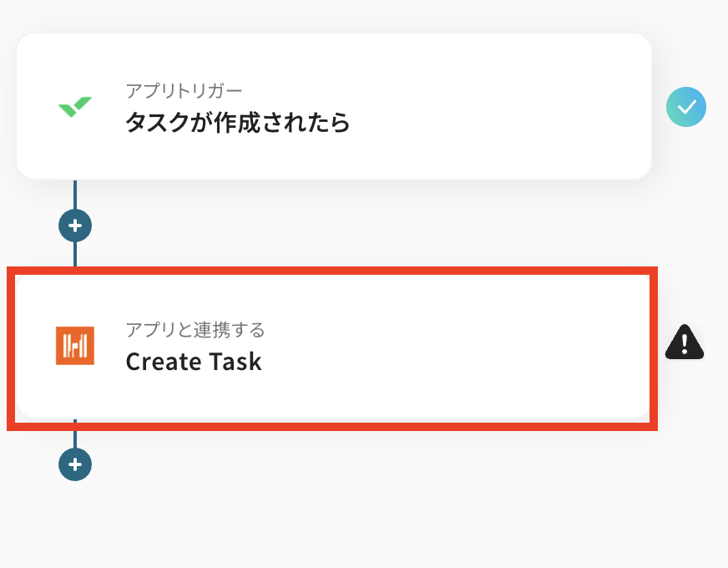This screenshot has height=568, width=728.
Task: Click blank space left of the Wrike logo
Action: [35, 107]
